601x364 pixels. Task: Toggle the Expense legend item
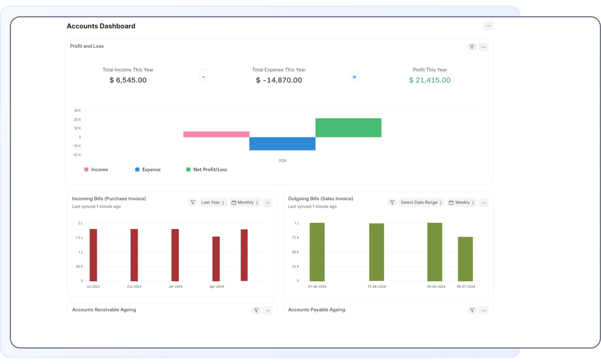(x=148, y=169)
